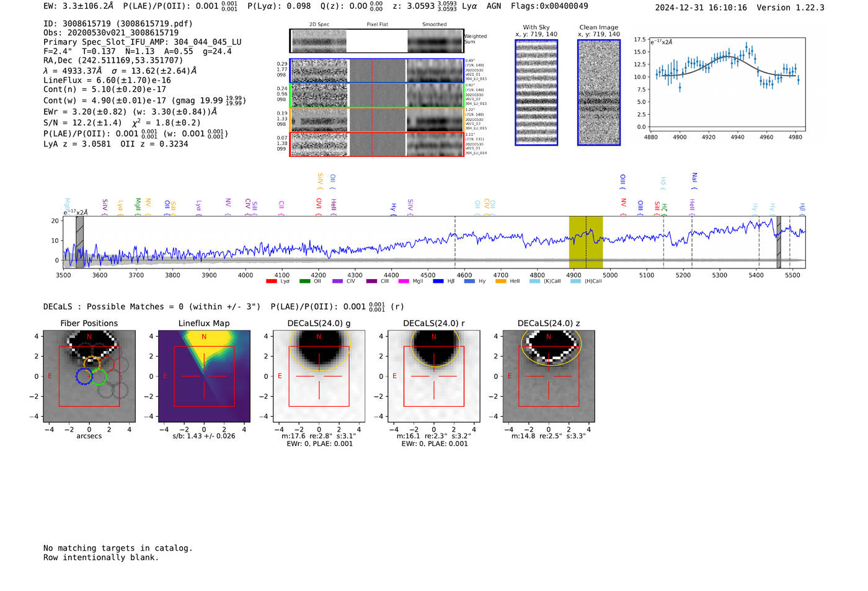Image resolution: width=868 pixels, height=591 pixels.
Task: Click the green dashed fiber circle
Action: click(x=99, y=376)
